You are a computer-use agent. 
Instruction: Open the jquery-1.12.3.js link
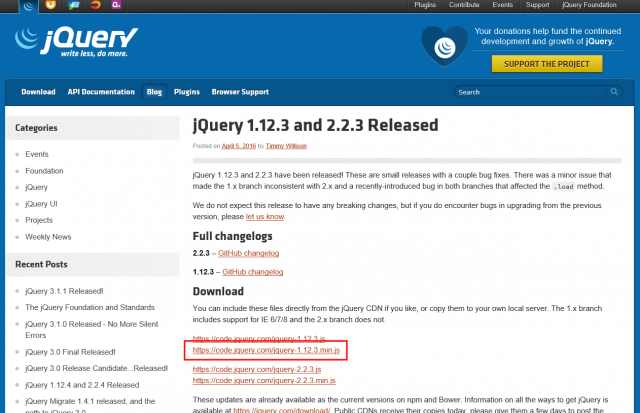pyautogui.click(x=259, y=339)
